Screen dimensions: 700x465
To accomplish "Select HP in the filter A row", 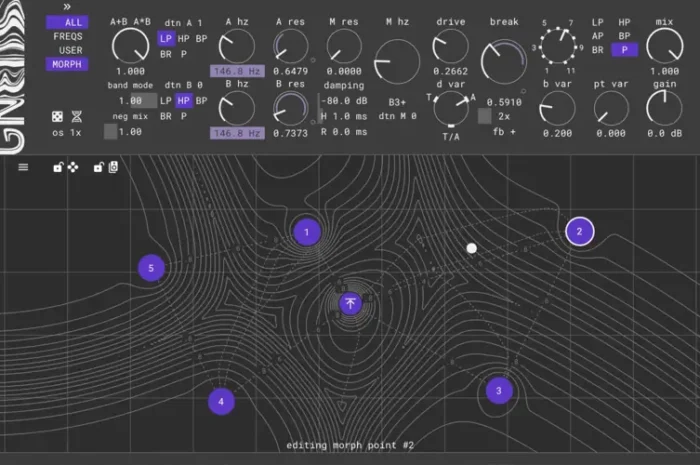I will point(183,39).
